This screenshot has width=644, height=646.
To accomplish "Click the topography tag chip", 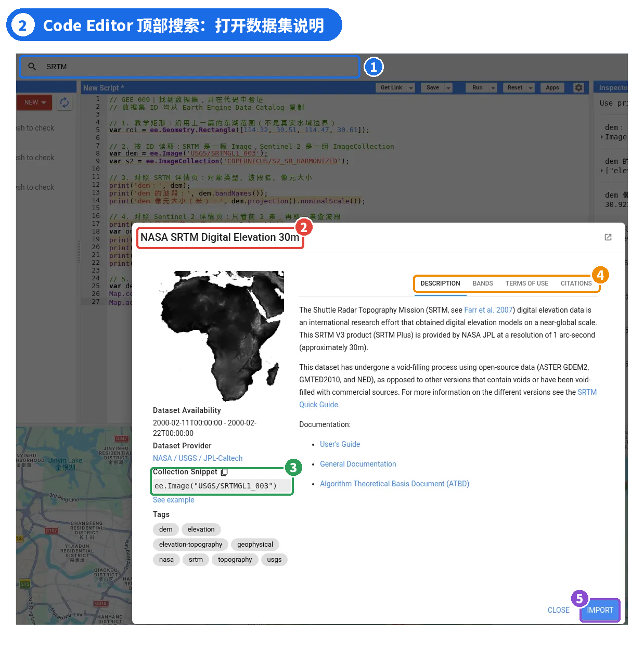I will 235,560.
